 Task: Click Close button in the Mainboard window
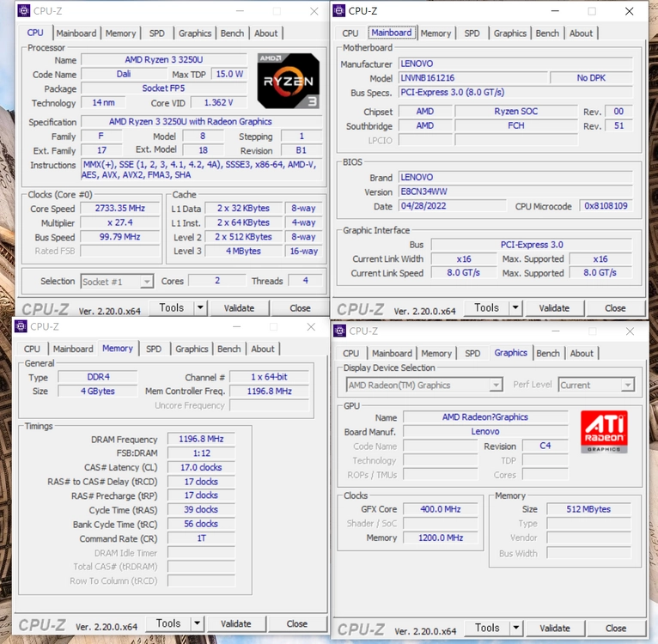(x=615, y=308)
